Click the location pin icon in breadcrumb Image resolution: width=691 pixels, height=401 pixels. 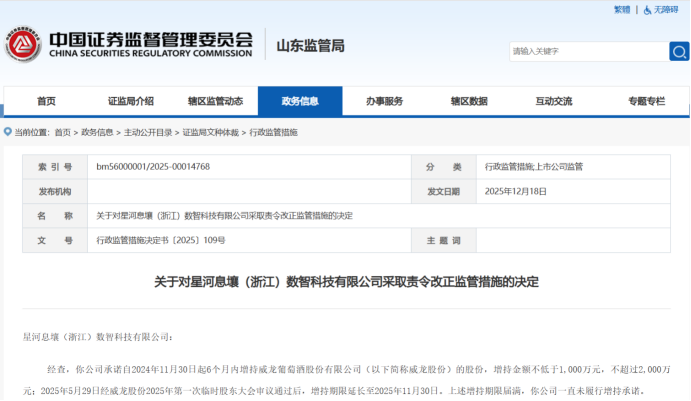[x=8, y=132]
